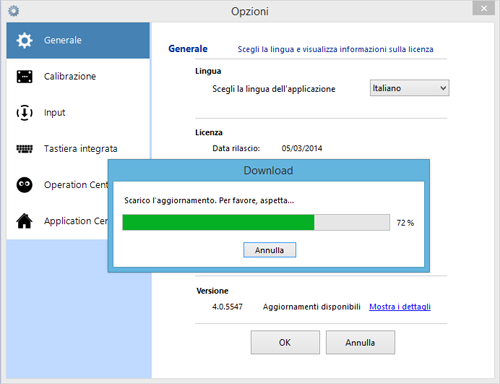Click the Generale gear icon in sidebar
This screenshot has height=384, width=500.
pyautogui.click(x=24, y=40)
